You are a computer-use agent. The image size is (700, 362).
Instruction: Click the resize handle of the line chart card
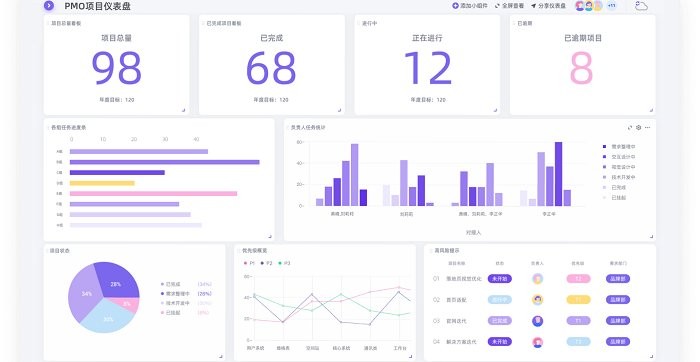click(x=410, y=356)
